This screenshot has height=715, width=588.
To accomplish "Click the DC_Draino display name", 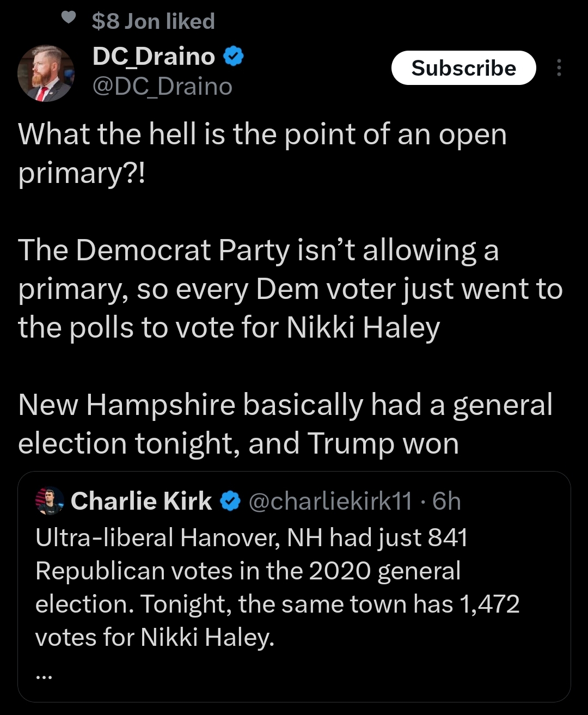I will [x=154, y=57].
